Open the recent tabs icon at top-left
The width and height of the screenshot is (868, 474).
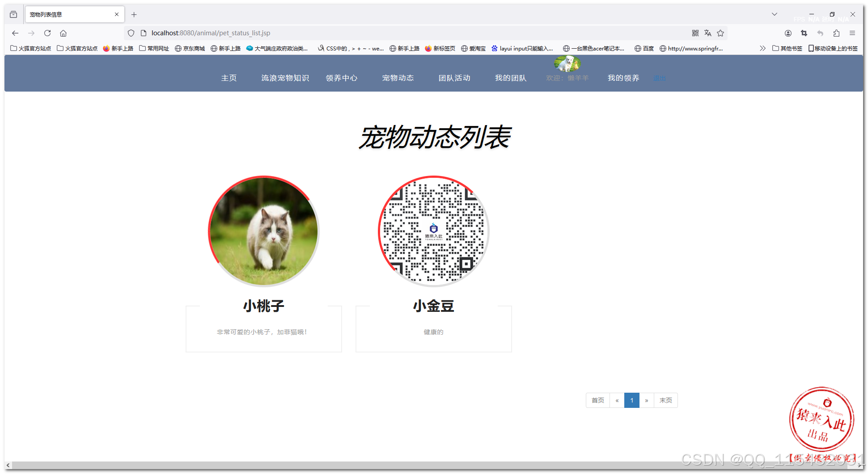point(13,15)
